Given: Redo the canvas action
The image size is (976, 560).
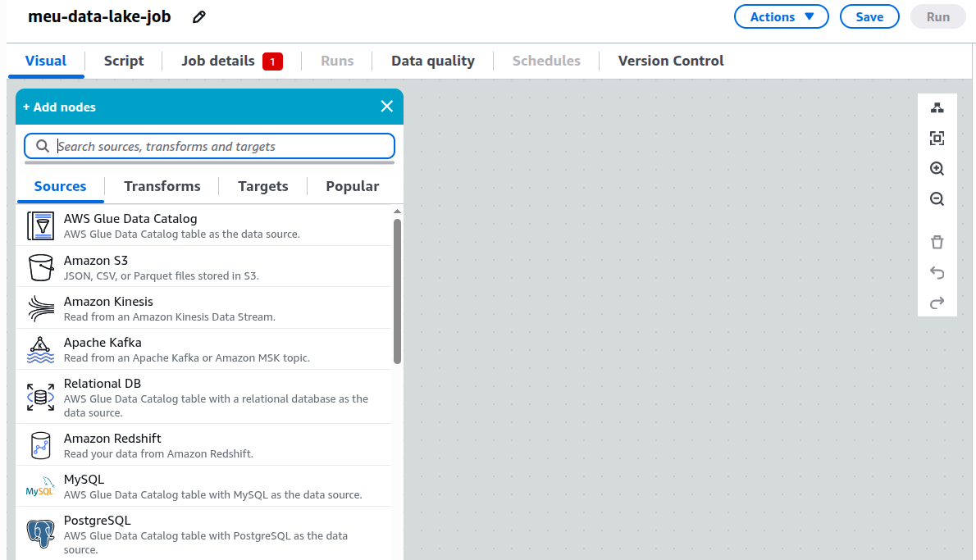Looking at the screenshot, I should point(937,303).
